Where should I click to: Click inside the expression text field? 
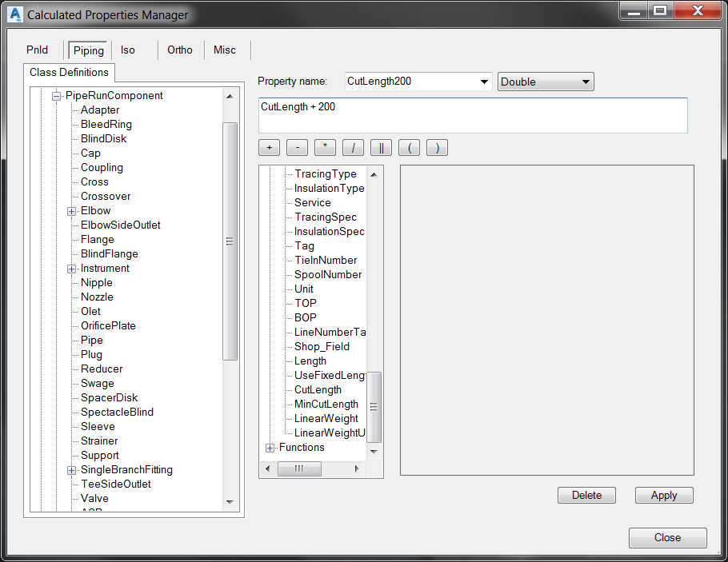pos(472,115)
